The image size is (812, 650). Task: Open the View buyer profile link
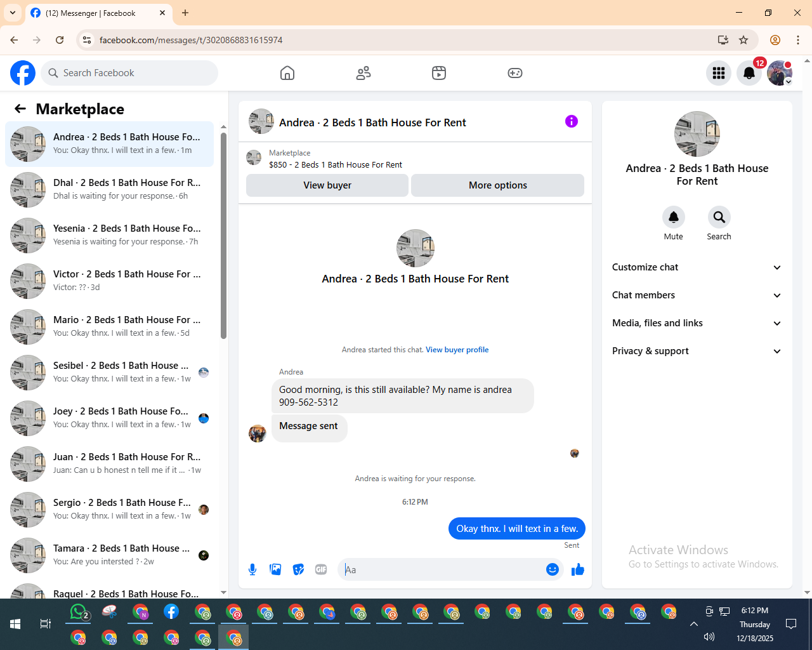coord(457,350)
